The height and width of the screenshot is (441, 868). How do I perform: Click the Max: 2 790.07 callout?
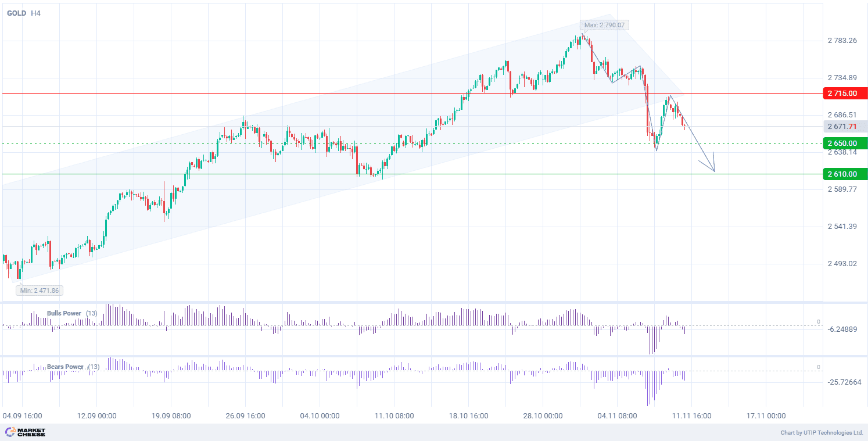pyautogui.click(x=604, y=25)
